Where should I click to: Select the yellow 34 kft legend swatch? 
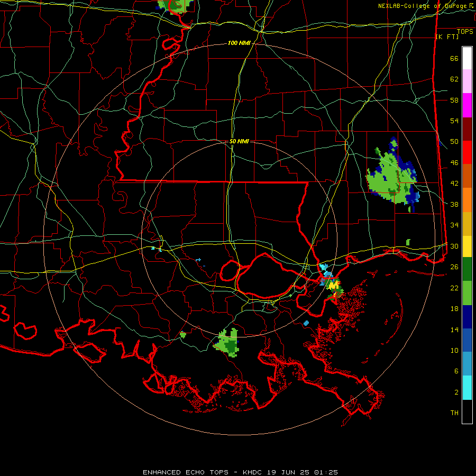[x=467, y=246]
